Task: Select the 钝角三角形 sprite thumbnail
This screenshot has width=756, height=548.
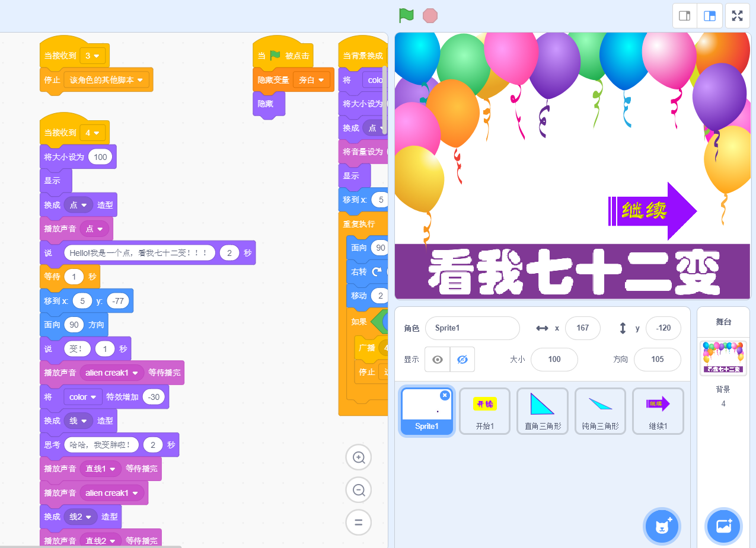Action: (x=600, y=411)
